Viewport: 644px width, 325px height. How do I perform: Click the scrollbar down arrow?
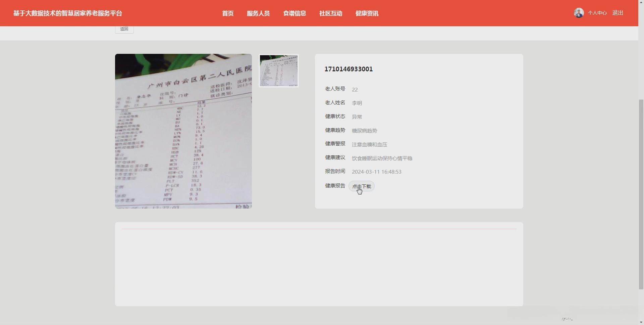[640, 321]
